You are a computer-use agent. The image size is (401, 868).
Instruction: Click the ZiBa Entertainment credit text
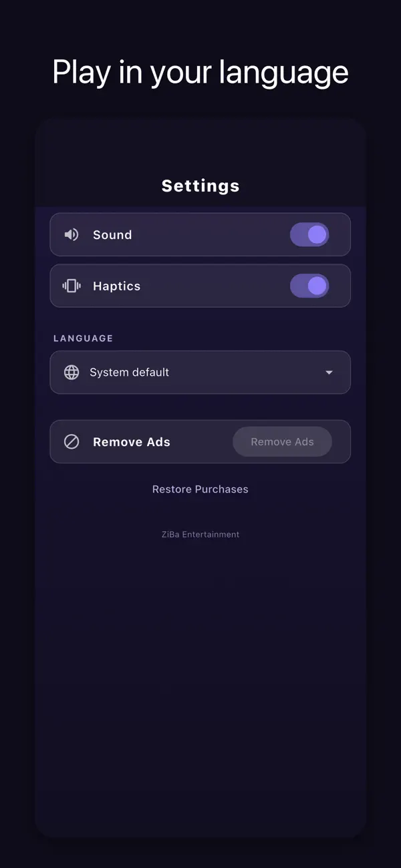click(200, 534)
